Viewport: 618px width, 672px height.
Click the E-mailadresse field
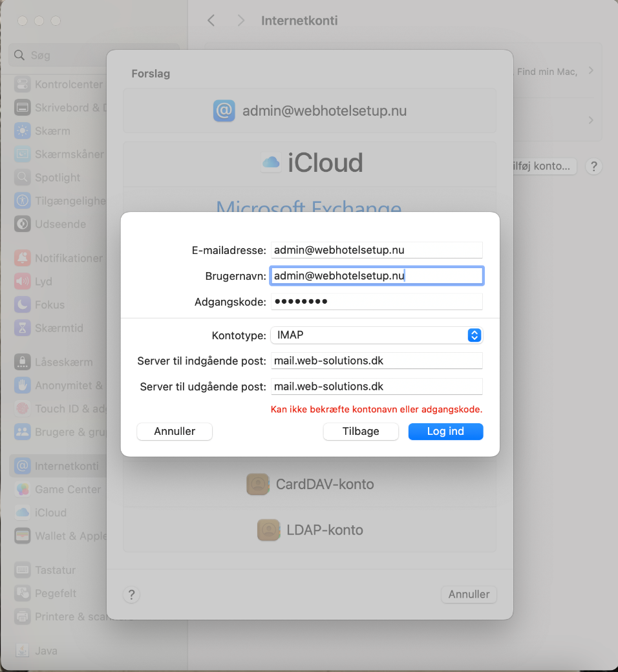coord(376,250)
